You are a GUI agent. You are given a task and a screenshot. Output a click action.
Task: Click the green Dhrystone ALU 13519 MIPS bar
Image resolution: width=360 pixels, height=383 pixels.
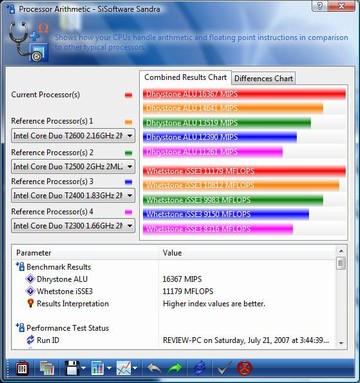(x=227, y=123)
